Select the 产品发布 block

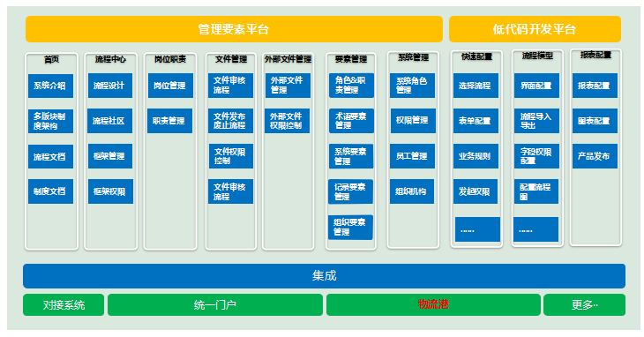[595, 156]
